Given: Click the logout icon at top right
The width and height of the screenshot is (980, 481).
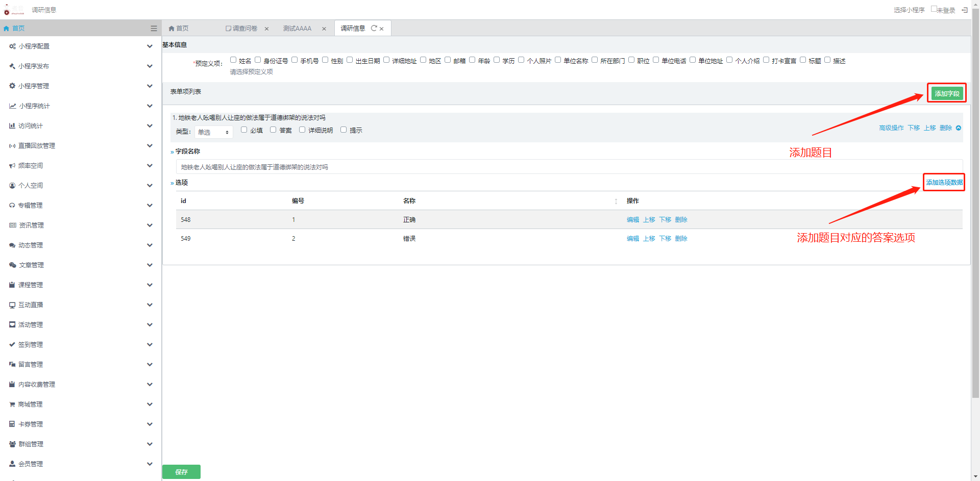Looking at the screenshot, I should click(x=965, y=10).
